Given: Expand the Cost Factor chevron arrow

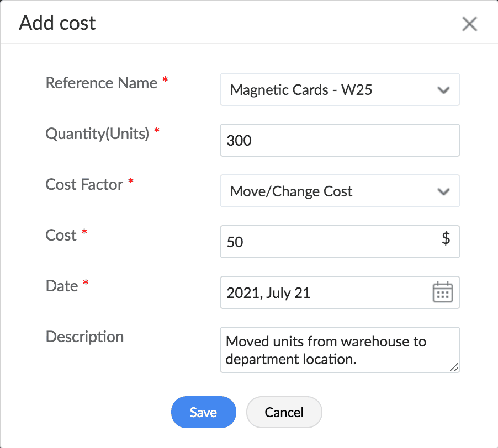Looking at the screenshot, I should 443,191.
